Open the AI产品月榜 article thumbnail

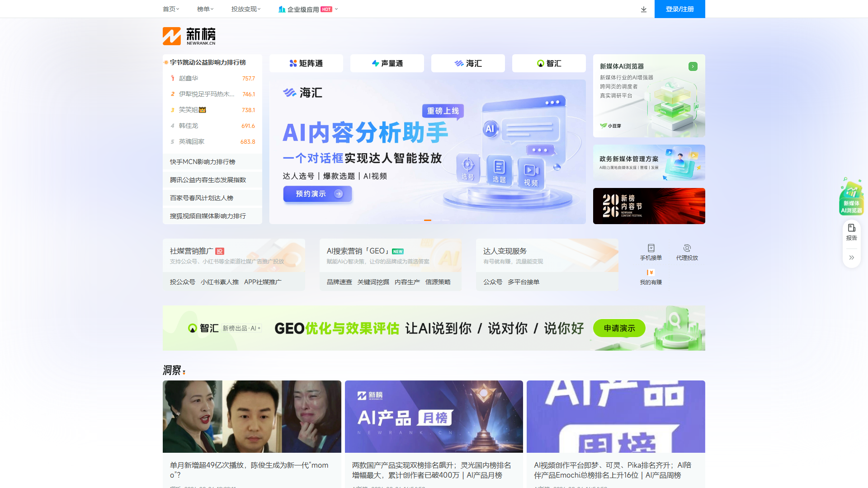(x=434, y=417)
